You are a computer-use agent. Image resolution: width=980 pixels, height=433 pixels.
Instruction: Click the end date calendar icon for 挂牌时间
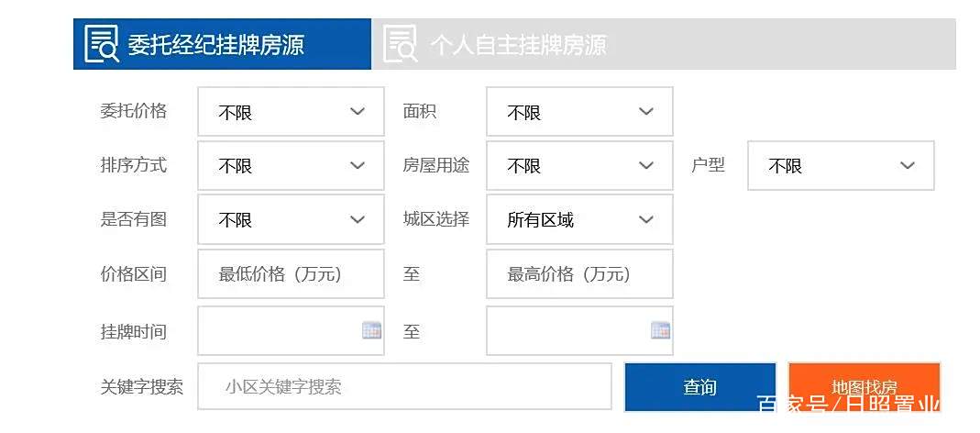click(660, 330)
